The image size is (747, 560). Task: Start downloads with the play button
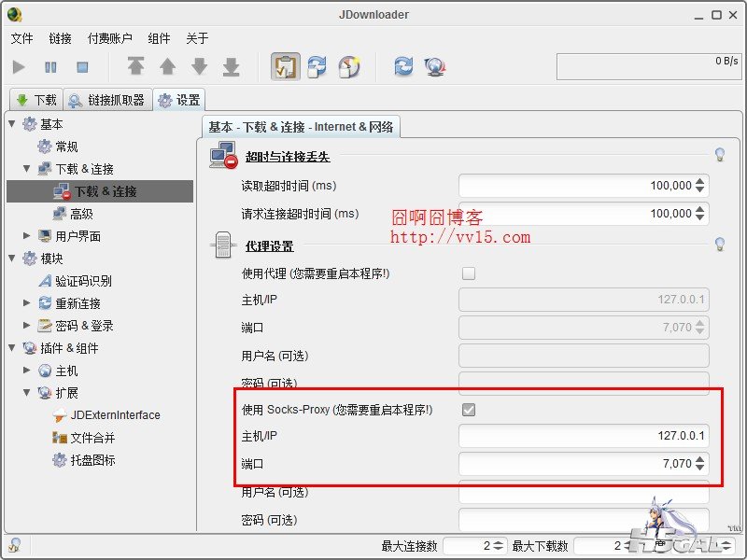pos(19,66)
